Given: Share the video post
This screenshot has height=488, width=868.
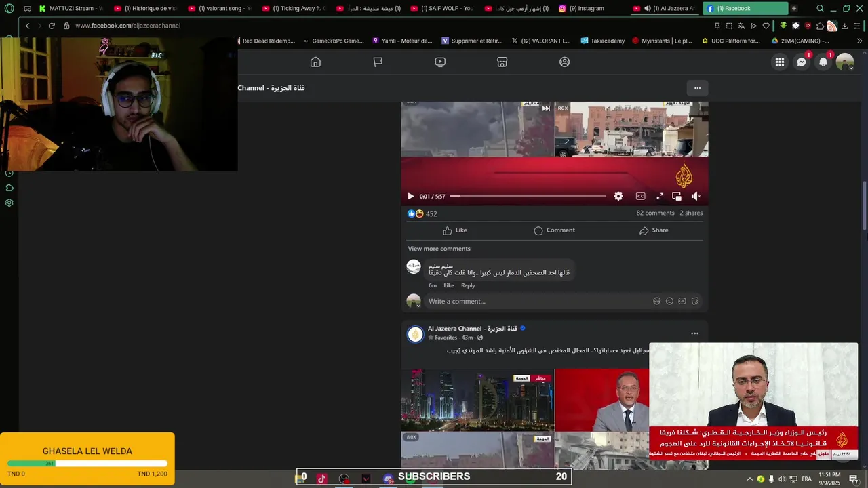Looking at the screenshot, I should tap(654, 230).
